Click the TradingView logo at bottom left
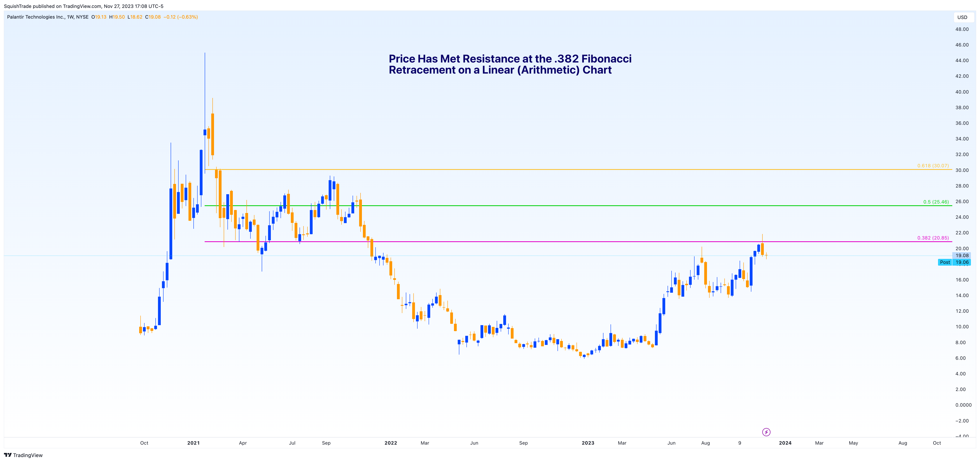Image resolution: width=980 pixels, height=462 pixels. point(23,455)
